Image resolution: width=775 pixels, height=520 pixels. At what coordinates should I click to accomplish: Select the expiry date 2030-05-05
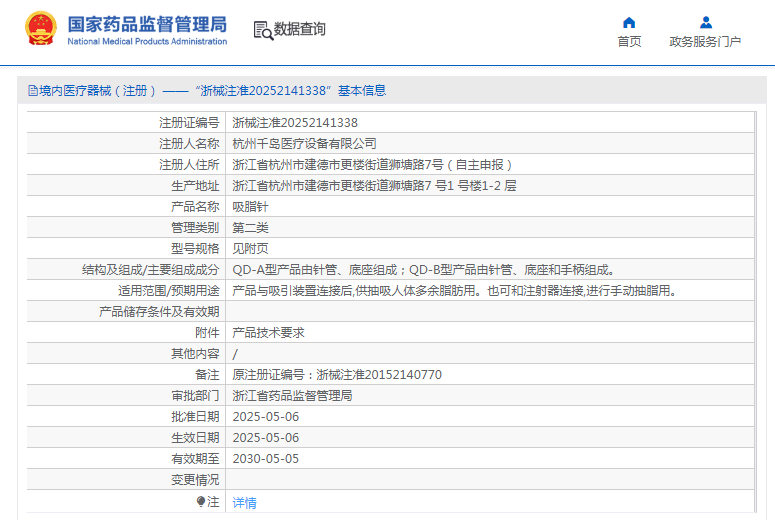point(266,459)
